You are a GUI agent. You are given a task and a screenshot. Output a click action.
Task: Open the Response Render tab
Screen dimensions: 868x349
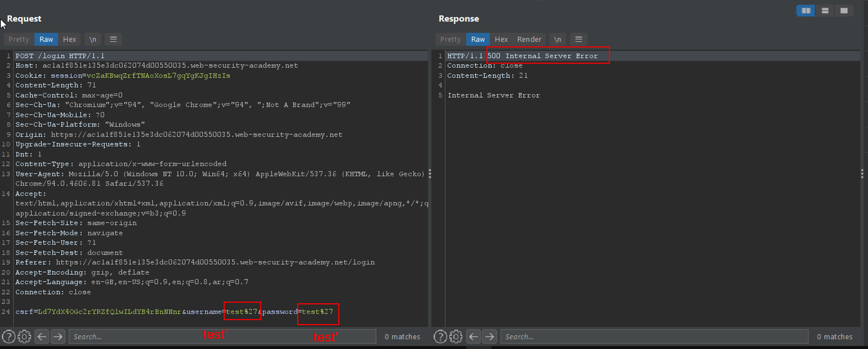pos(529,39)
